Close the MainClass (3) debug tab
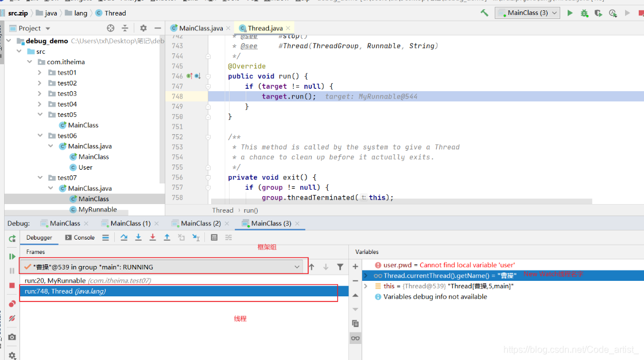644x360 pixels. [297, 224]
